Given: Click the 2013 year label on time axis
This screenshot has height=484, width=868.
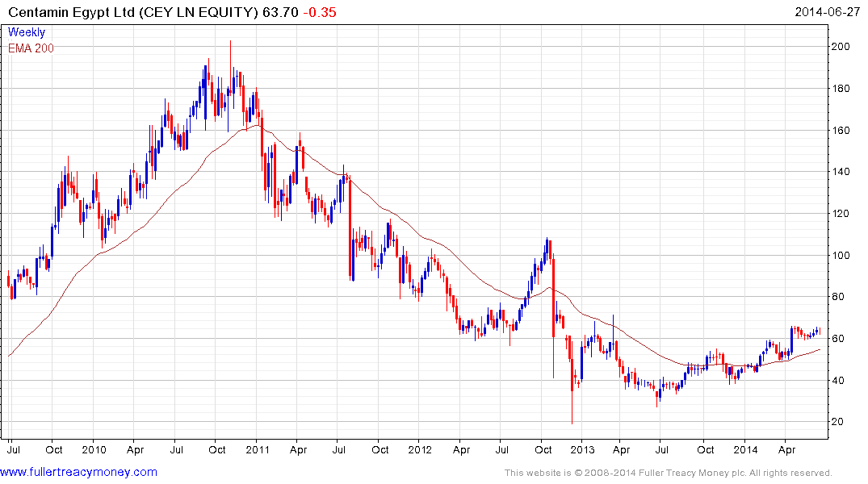Looking at the screenshot, I should coord(582,449).
